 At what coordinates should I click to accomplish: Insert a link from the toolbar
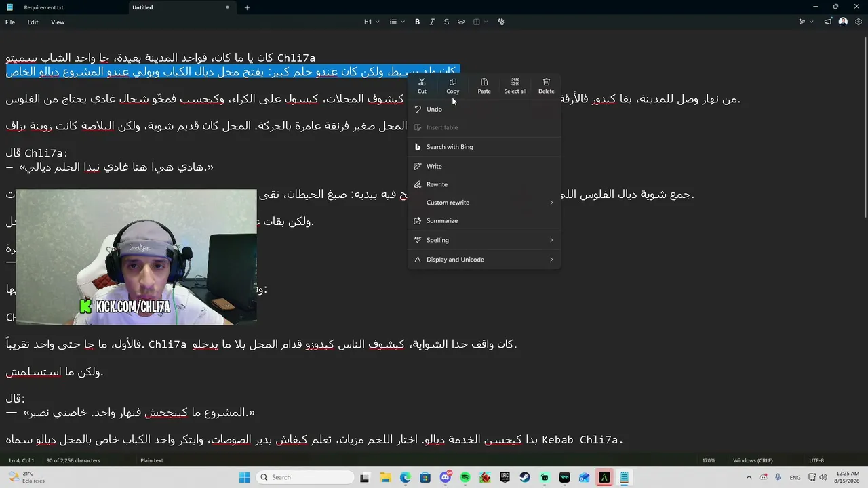pyautogui.click(x=461, y=22)
